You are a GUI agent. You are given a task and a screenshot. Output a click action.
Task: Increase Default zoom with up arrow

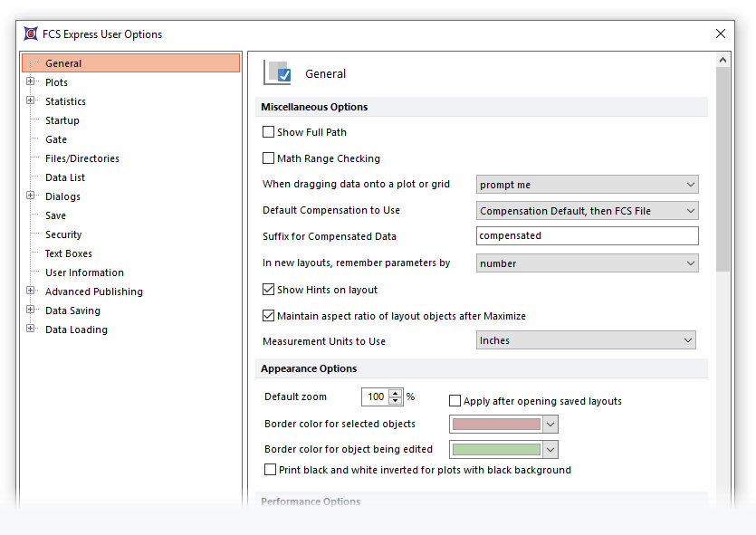pyautogui.click(x=396, y=393)
